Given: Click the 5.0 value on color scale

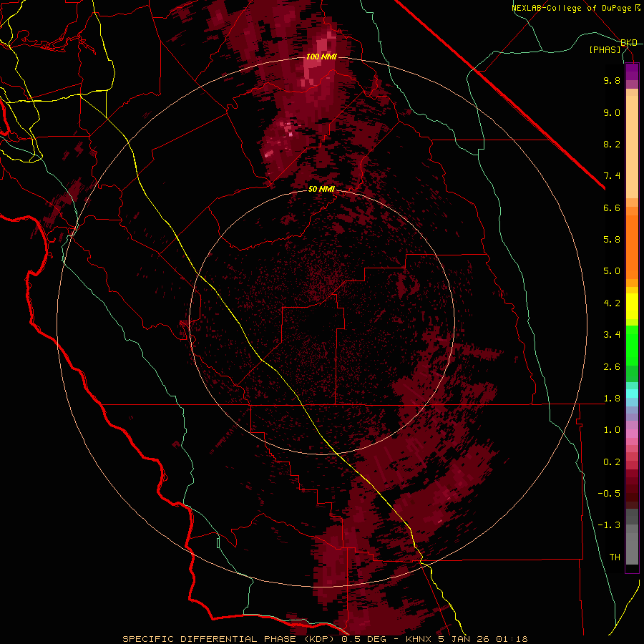Looking at the screenshot, I should [612, 271].
